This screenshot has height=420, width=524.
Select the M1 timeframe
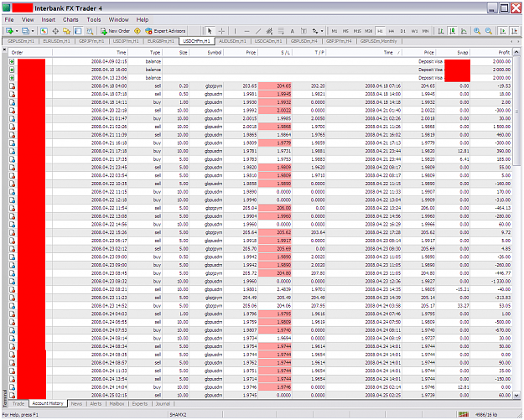(x=335, y=31)
